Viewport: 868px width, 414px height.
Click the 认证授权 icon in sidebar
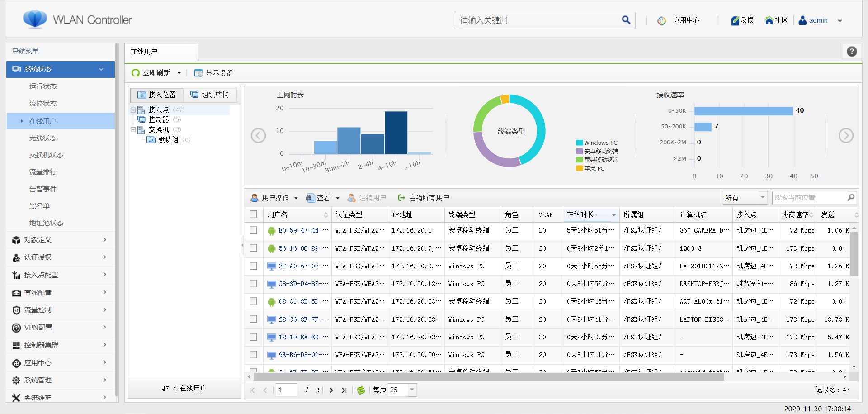coord(16,257)
